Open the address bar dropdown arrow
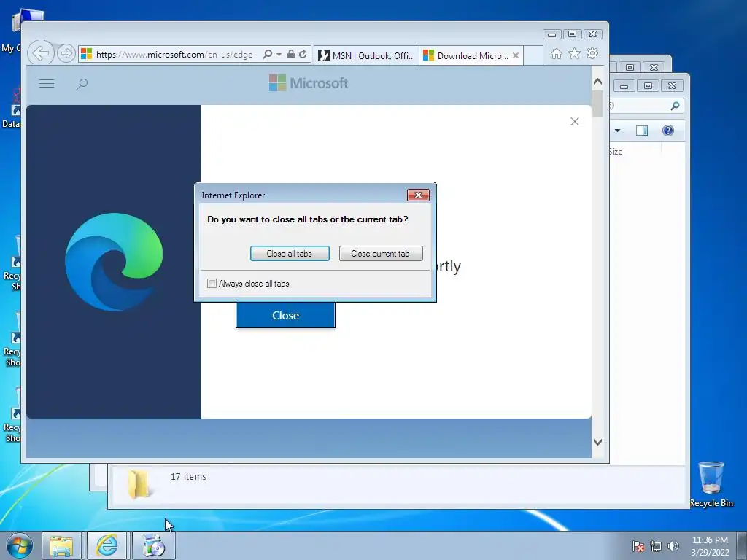747x560 pixels. (x=279, y=54)
